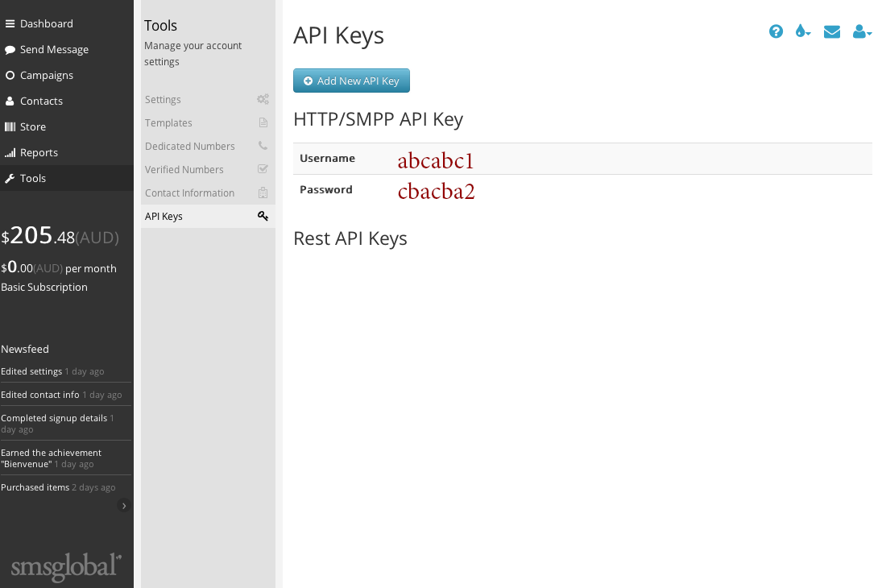Click the API Keys key icon
Viewport: 882px width, 588px height.
tap(263, 216)
